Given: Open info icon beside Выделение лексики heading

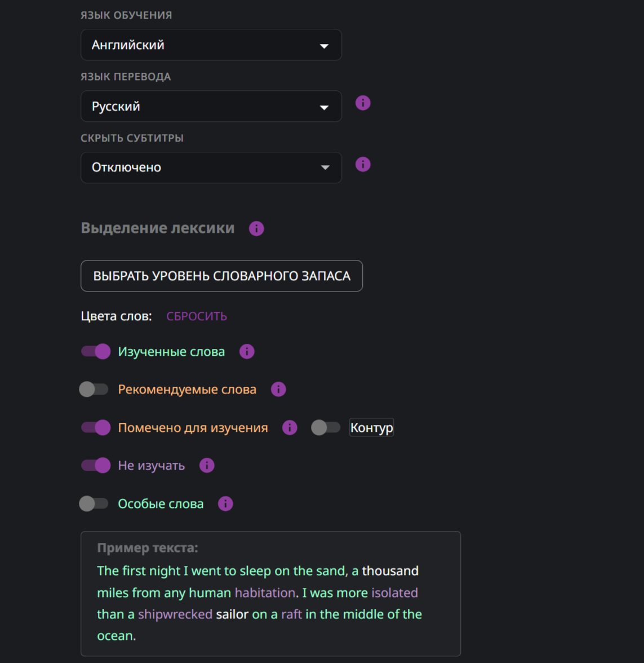Looking at the screenshot, I should click(256, 228).
